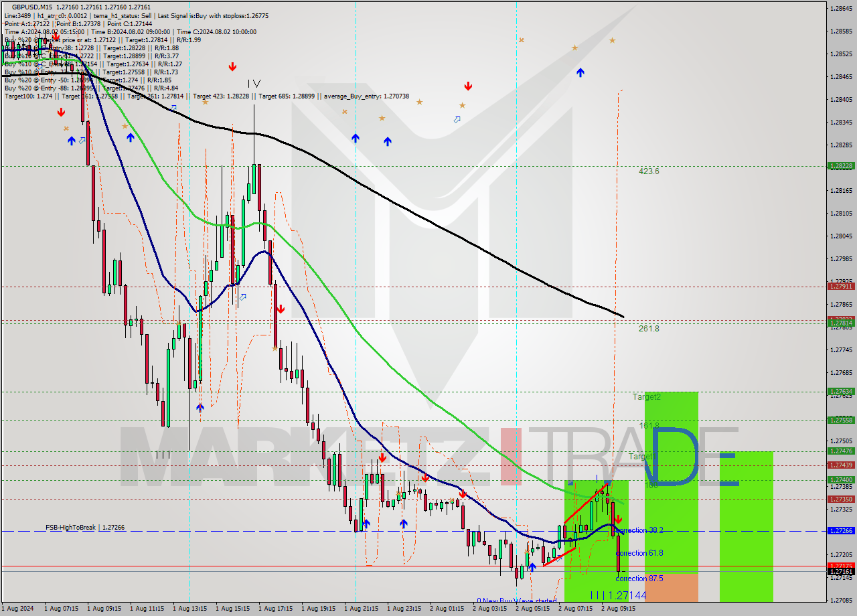Click the 1.28645 price axis value
The image size is (857, 616).
[841, 9]
